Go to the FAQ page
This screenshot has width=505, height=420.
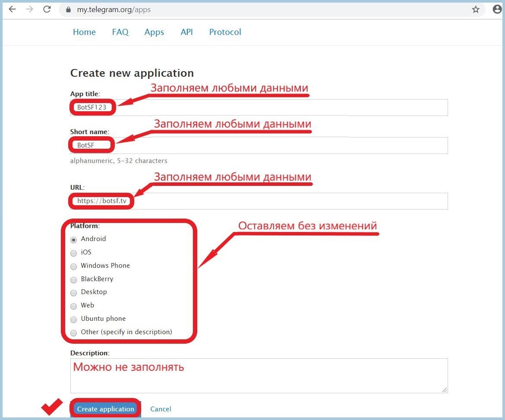[120, 32]
